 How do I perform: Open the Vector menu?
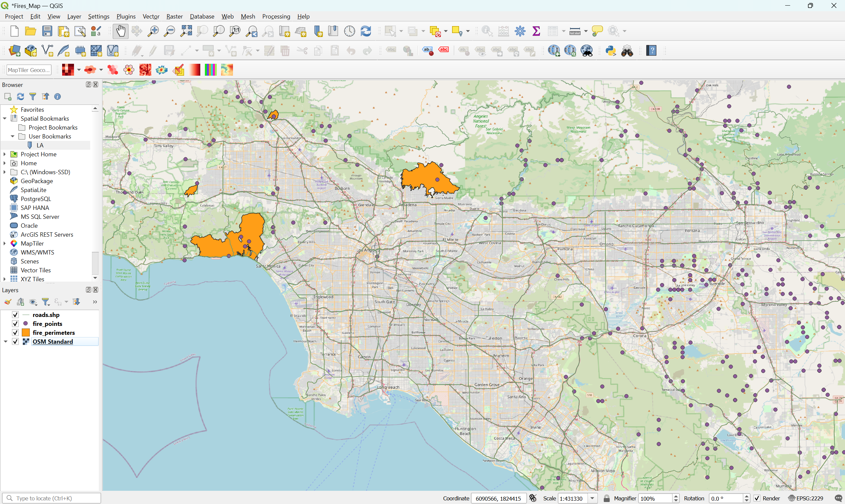[x=151, y=16]
